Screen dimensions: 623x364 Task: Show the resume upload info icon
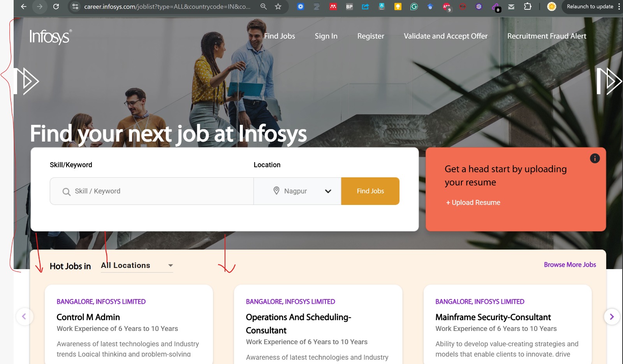click(595, 158)
